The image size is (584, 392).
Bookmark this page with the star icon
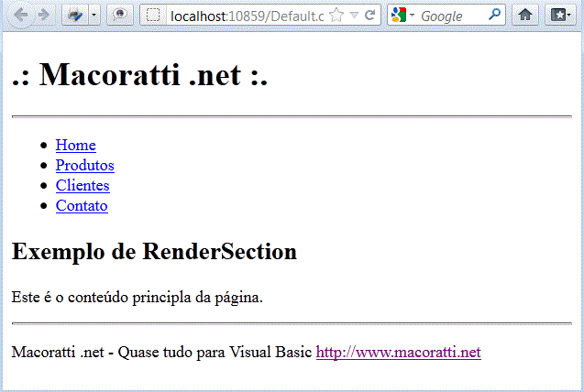point(336,16)
